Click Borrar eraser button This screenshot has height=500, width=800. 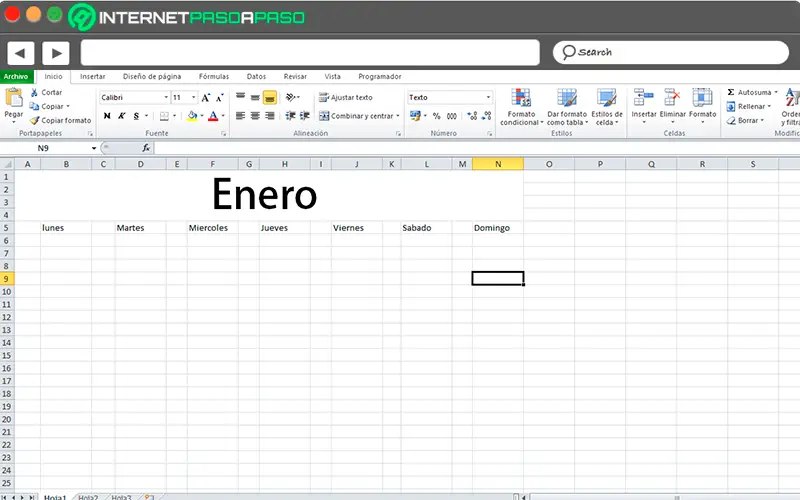(742, 120)
